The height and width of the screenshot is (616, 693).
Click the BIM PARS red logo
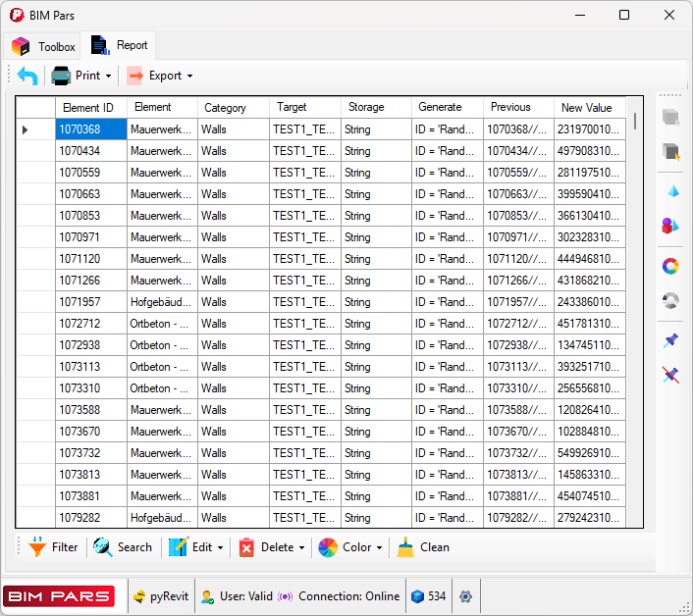click(59, 596)
